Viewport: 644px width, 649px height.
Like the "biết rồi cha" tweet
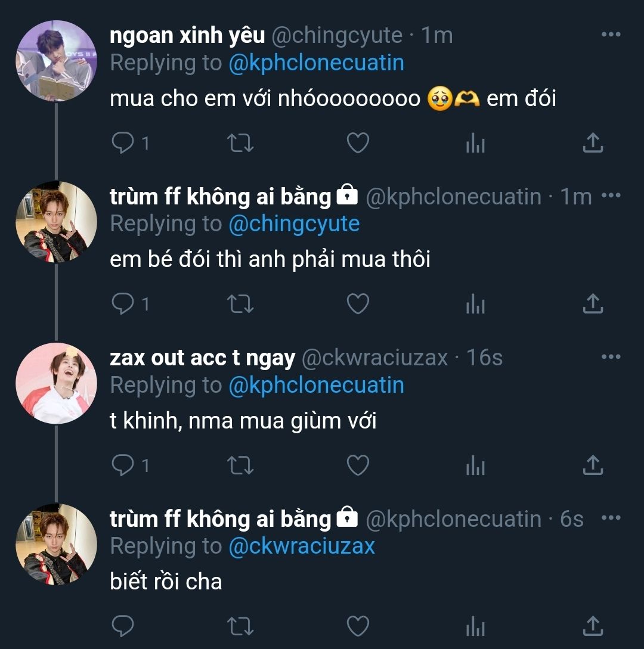coord(358,626)
